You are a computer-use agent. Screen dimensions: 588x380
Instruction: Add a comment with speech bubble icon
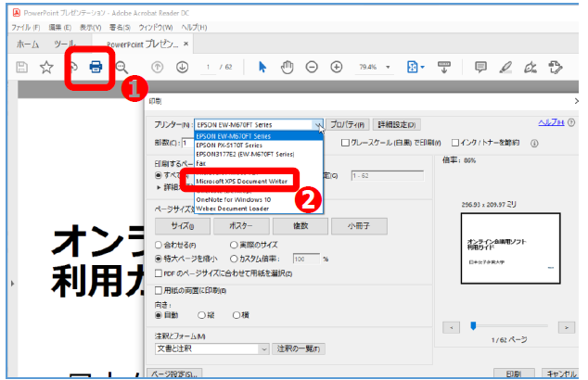(480, 68)
